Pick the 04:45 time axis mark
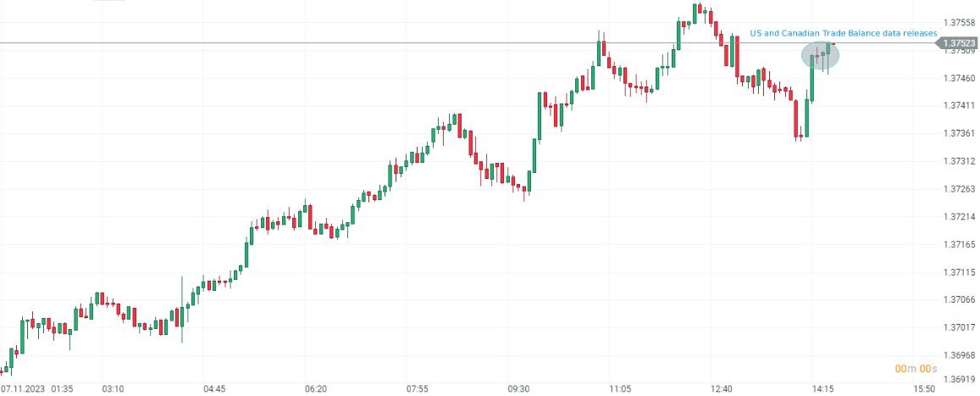Viewport: 980px width, 396px height. (214, 389)
